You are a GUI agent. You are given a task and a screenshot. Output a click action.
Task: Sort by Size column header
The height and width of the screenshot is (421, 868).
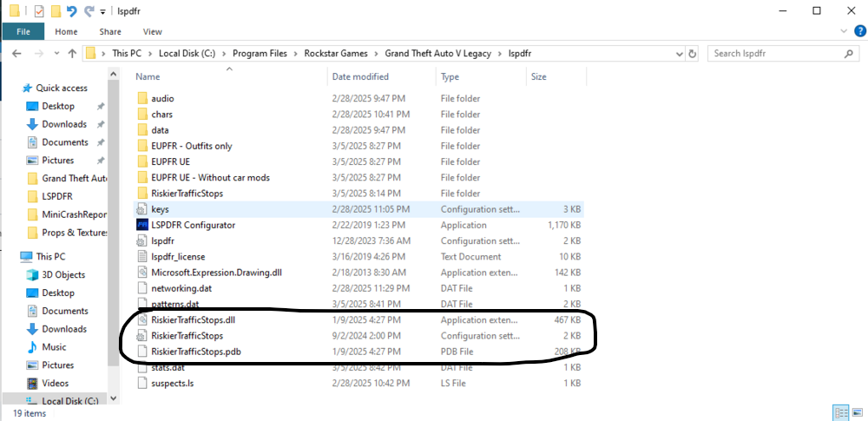(539, 77)
